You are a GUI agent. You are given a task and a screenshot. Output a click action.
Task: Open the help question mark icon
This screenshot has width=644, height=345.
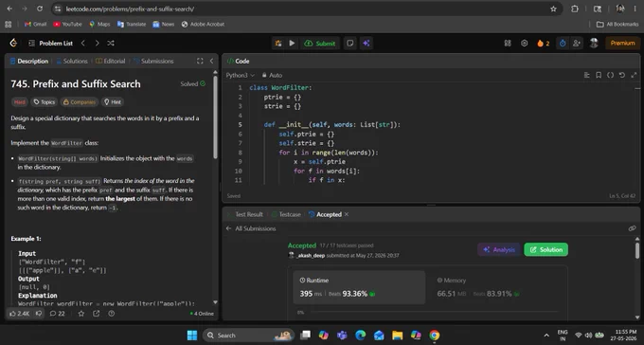[x=112, y=314]
